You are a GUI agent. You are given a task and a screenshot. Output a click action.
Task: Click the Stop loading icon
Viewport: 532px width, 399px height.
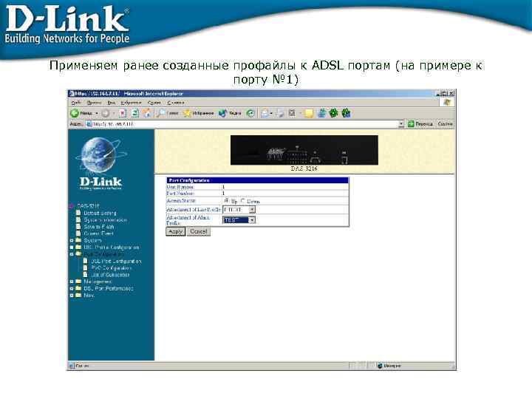point(123,113)
